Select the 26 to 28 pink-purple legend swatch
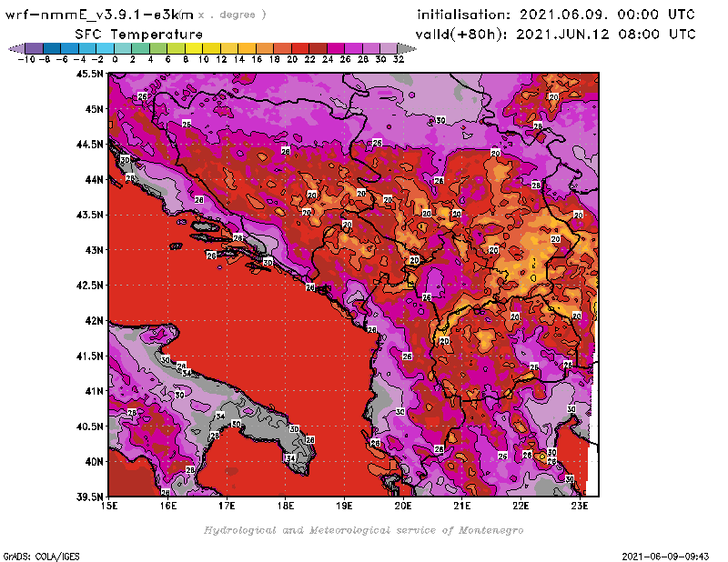This screenshot has height=562, width=728. pyautogui.click(x=353, y=48)
